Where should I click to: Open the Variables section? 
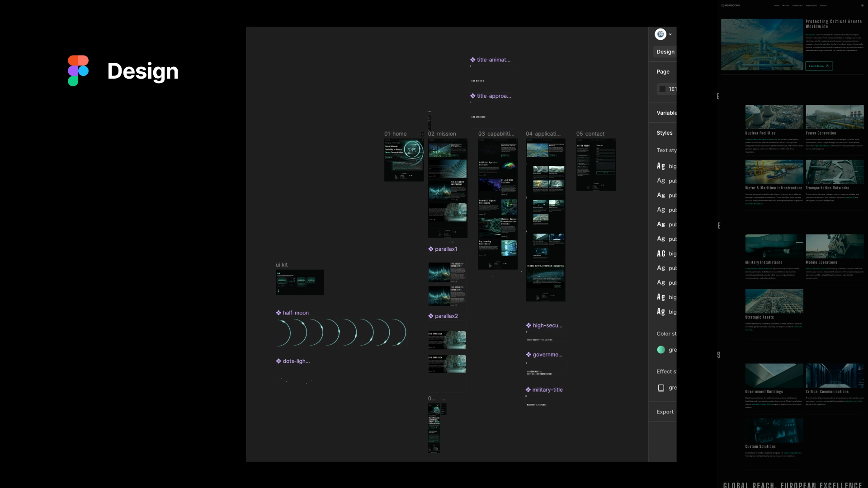coord(666,113)
